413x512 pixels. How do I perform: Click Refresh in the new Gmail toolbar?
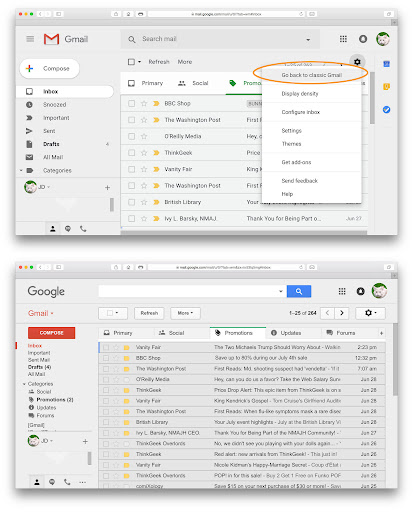(159, 62)
